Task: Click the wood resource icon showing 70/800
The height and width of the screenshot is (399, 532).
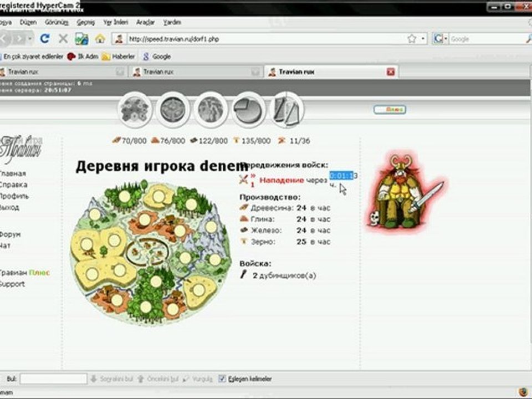Action: (x=116, y=140)
